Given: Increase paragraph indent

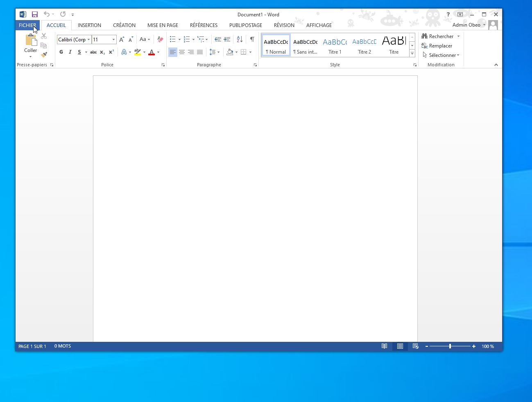Looking at the screenshot, I should 227,39.
